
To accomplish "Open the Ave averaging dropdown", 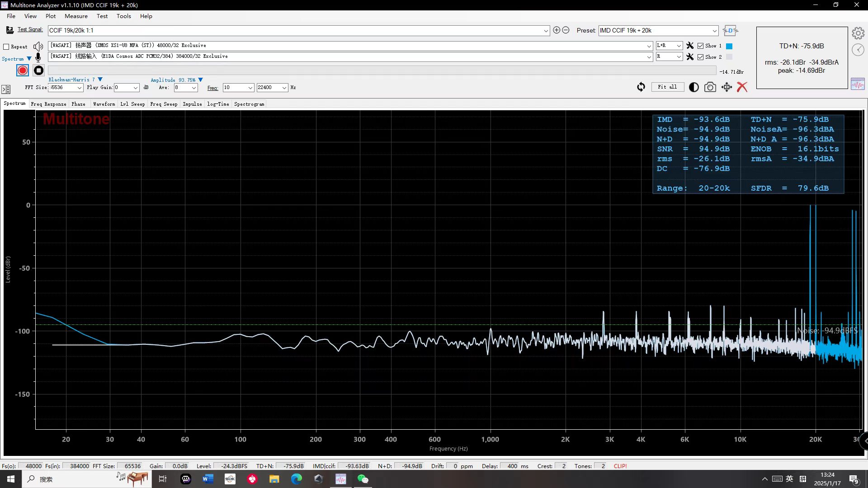I will [x=193, y=88].
